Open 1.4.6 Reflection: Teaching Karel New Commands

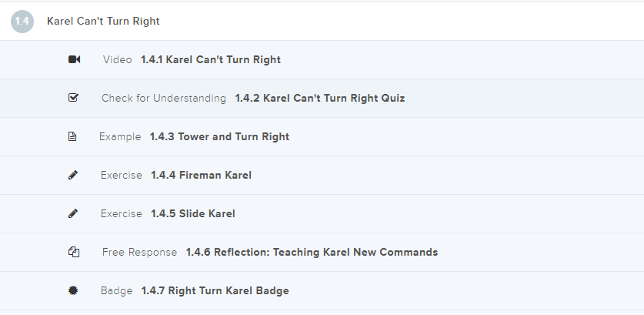(312, 253)
